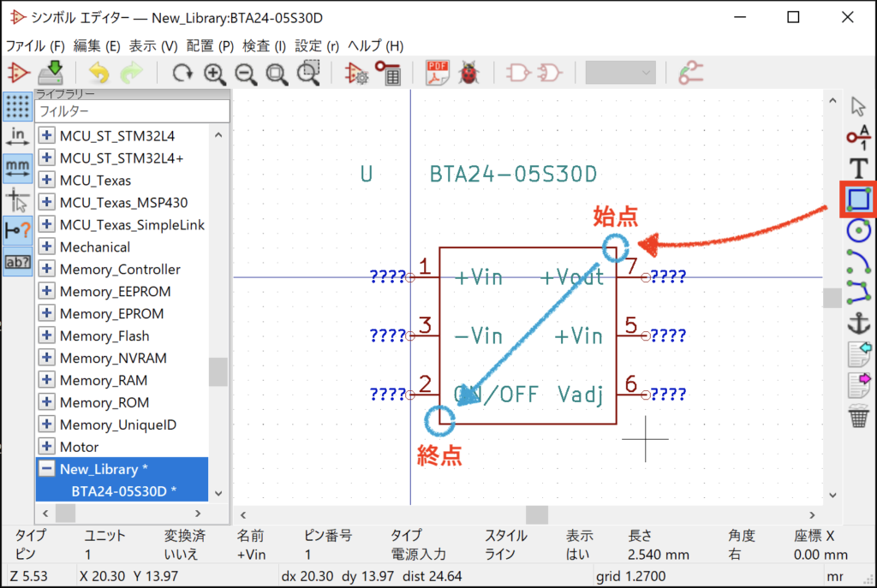Image resolution: width=877 pixels, height=588 pixels.
Task: Zoom out using the minus magnifier
Action: [x=246, y=74]
